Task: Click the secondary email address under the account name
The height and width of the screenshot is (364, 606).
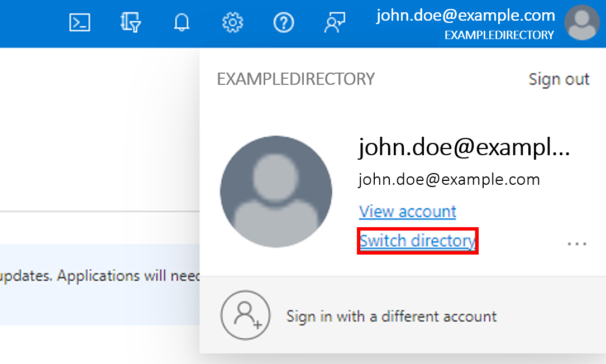Action: [x=450, y=179]
